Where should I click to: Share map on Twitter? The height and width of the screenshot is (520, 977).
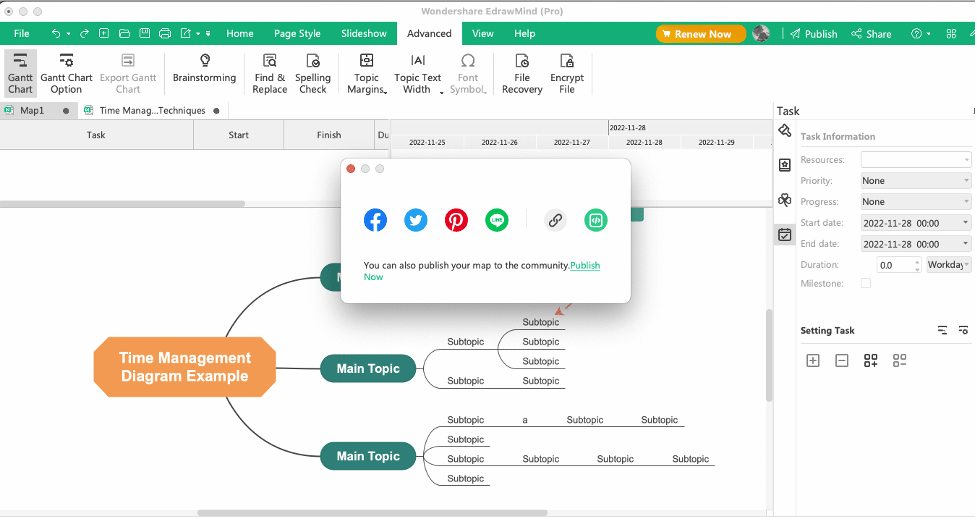pyautogui.click(x=416, y=220)
